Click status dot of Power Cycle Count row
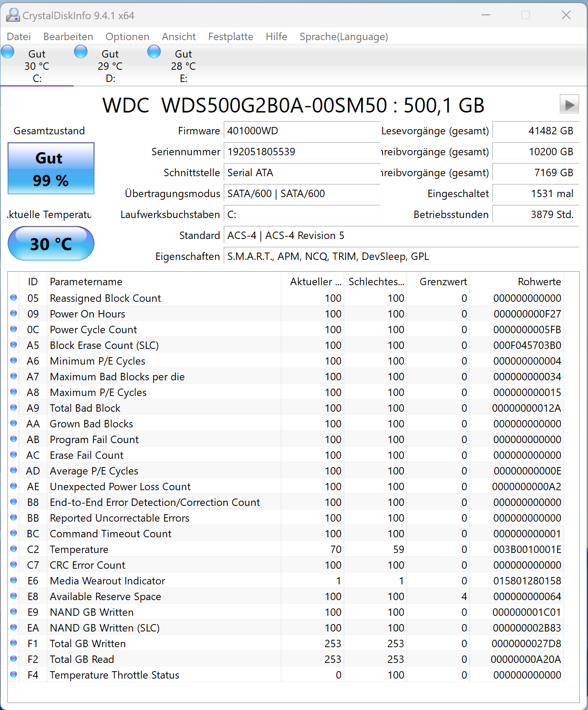 [14, 329]
